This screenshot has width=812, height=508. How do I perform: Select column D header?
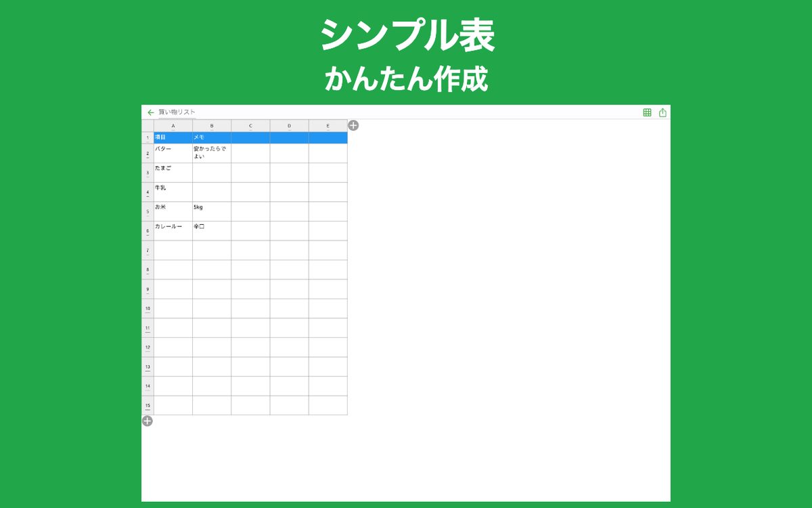tap(289, 126)
